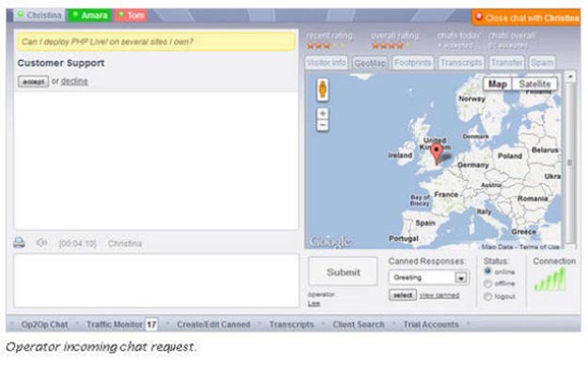Click the view canned link

(x=439, y=295)
